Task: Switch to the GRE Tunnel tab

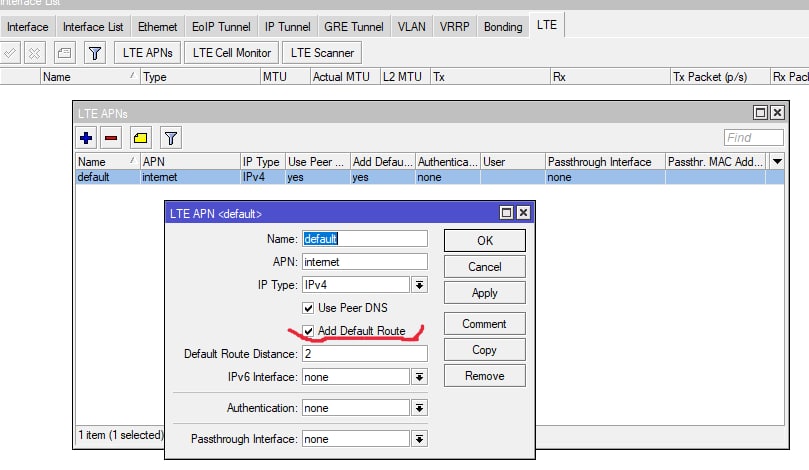Action: click(353, 27)
